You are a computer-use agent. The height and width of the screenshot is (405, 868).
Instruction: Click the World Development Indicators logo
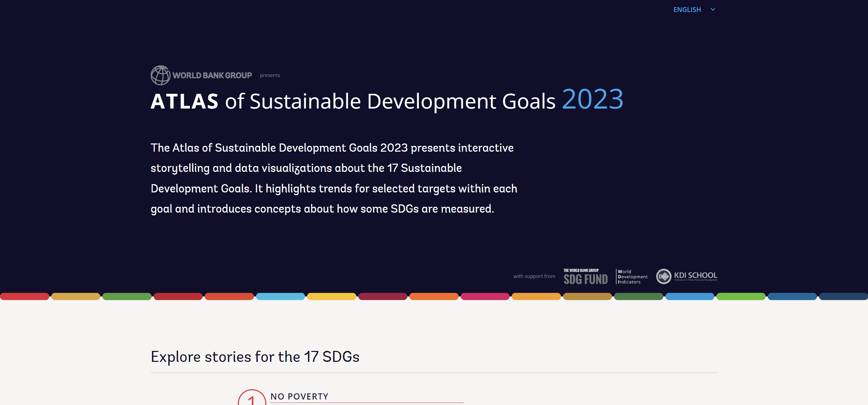coord(632,277)
